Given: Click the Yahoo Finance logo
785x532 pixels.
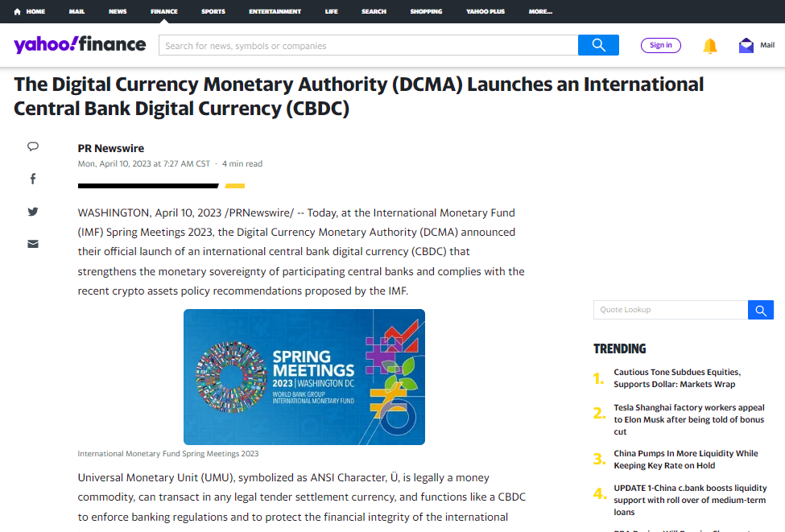Looking at the screenshot, I should pos(80,44).
